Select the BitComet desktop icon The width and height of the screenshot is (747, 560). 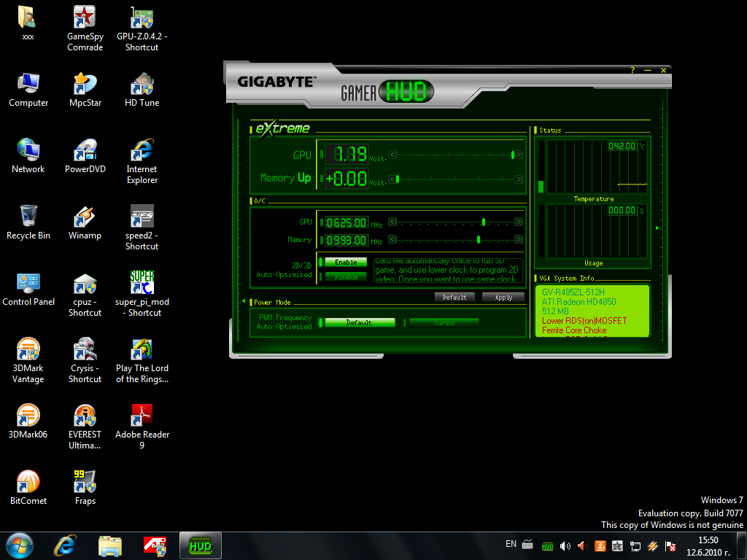point(28,487)
